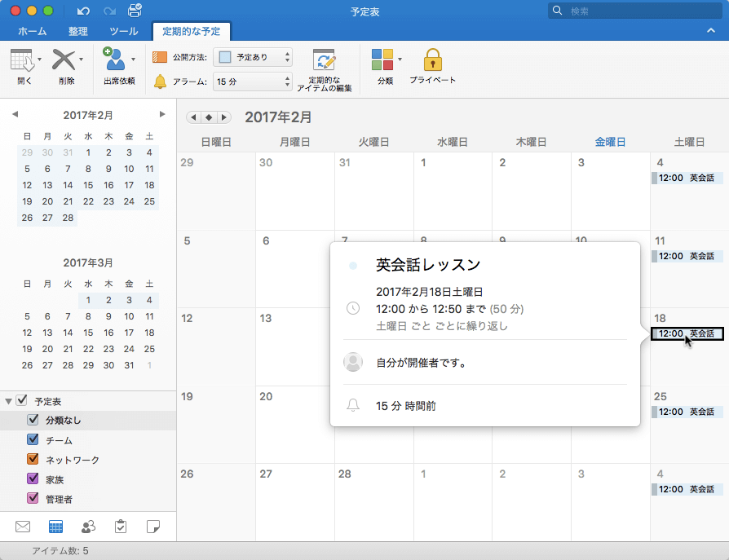Select 12:00 英会話 event on February 4
Image resolution: width=729 pixels, height=560 pixels.
(687, 178)
